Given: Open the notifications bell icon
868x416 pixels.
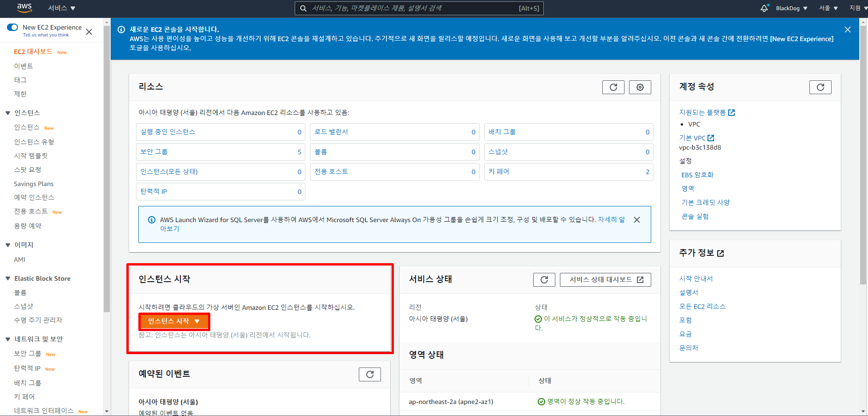Looking at the screenshot, I should pos(764,8).
